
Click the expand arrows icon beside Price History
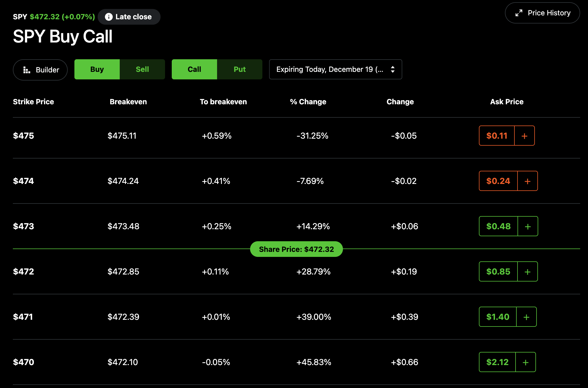(519, 13)
